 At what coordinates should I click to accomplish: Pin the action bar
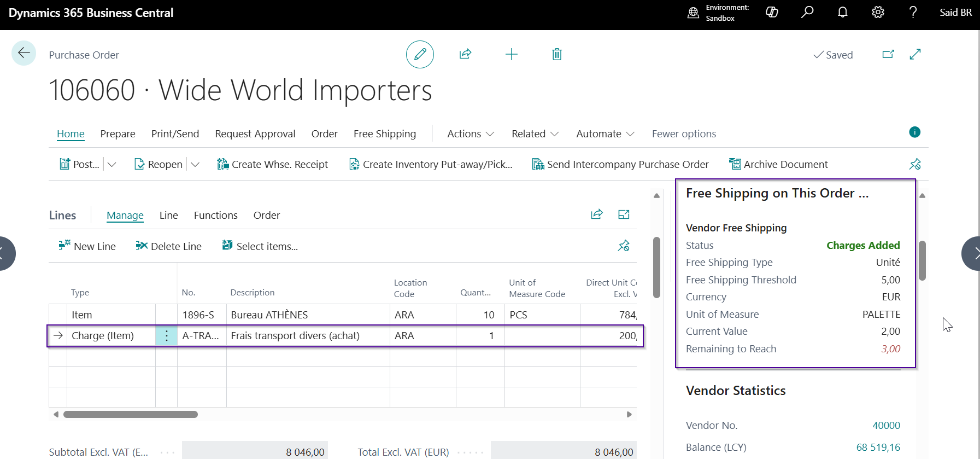pyautogui.click(x=915, y=164)
